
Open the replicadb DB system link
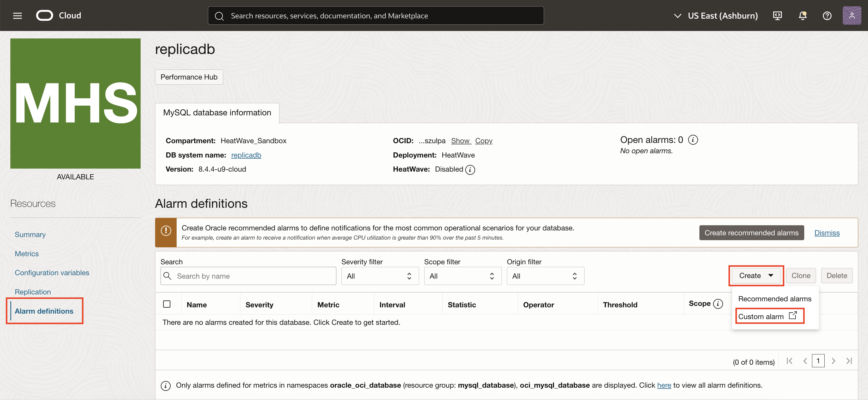click(x=246, y=155)
